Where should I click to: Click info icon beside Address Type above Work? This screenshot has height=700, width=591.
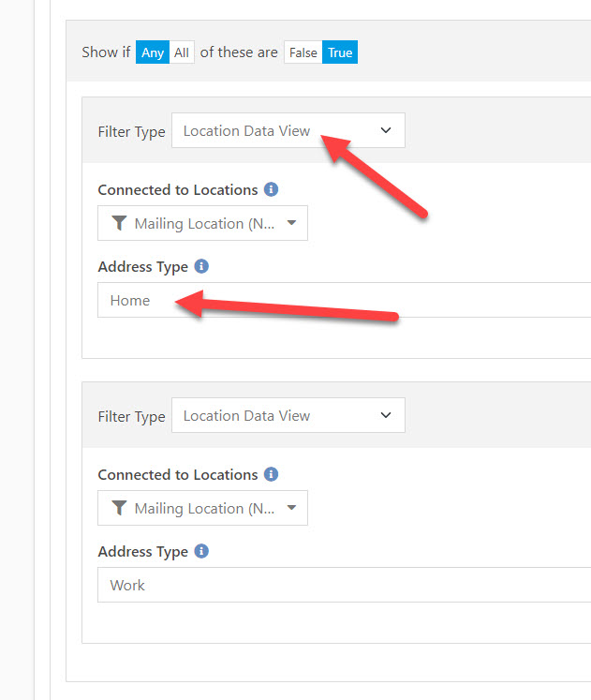(201, 551)
